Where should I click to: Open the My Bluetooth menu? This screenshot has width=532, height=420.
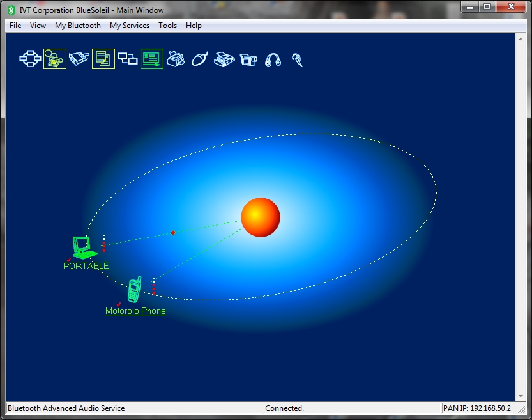[x=78, y=26]
